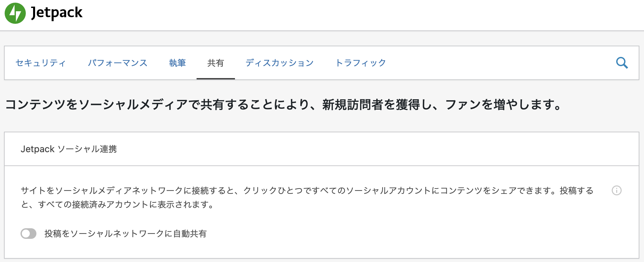
Task: Enable auto-share posts to social networks toggle
Action: (x=28, y=234)
